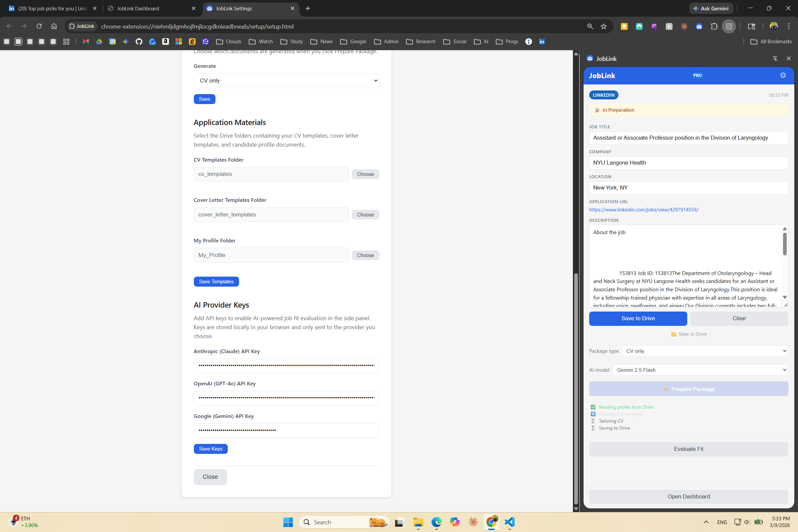This screenshot has height=532, width=798.
Task: Click the JobLink briefcase extension icon in toolbar
Action: click(x=699, y=27)
